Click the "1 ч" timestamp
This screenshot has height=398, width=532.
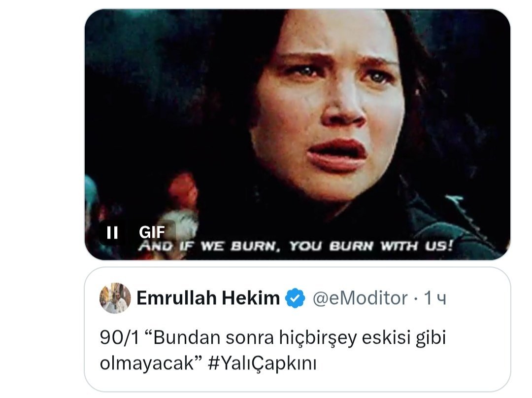[x=435, y=298]
